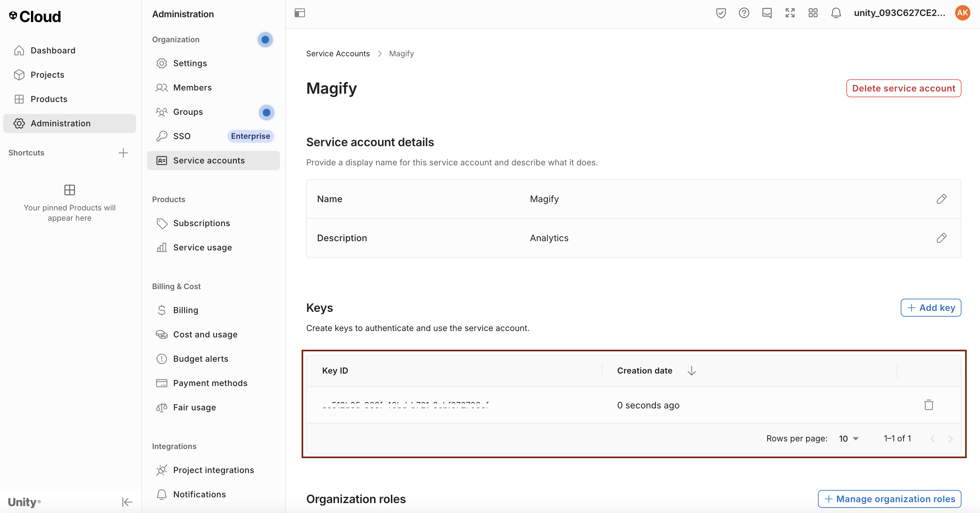Open the AK user avatar menu

click(962, 13)
